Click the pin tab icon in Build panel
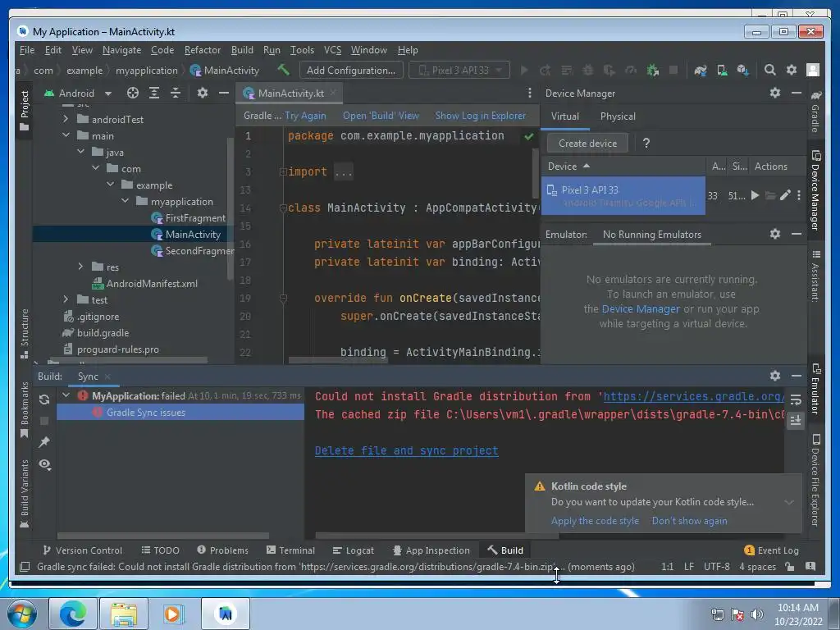The image size is (840, 630). (44, 442)
